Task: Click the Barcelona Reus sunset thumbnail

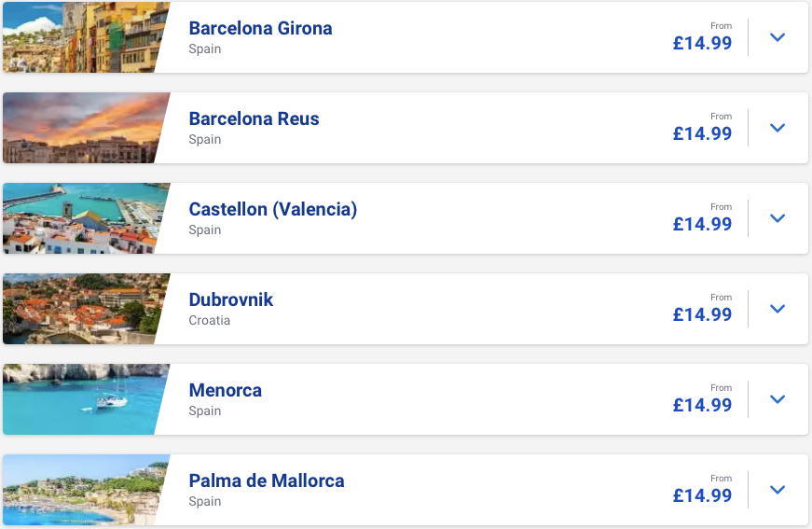Action: (x=82, y=128)
